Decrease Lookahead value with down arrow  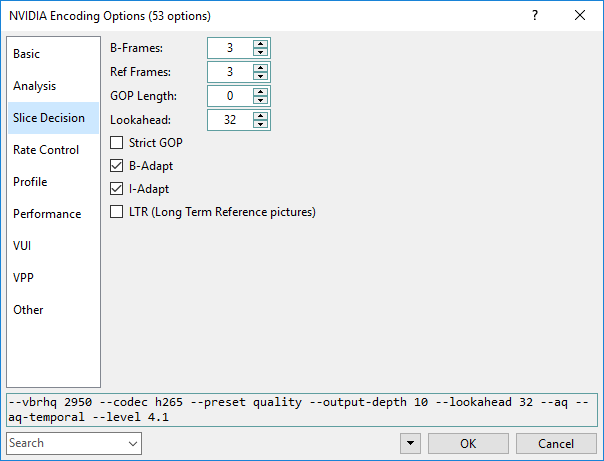pos(261,124)
